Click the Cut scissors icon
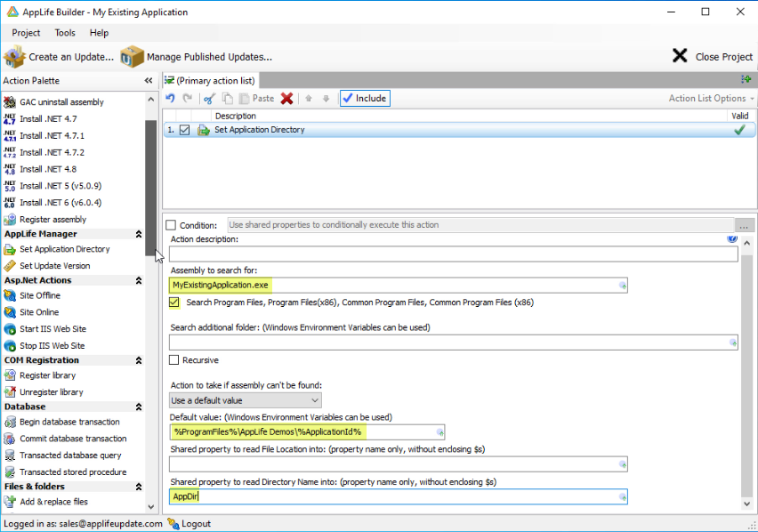 coord(209,99)
